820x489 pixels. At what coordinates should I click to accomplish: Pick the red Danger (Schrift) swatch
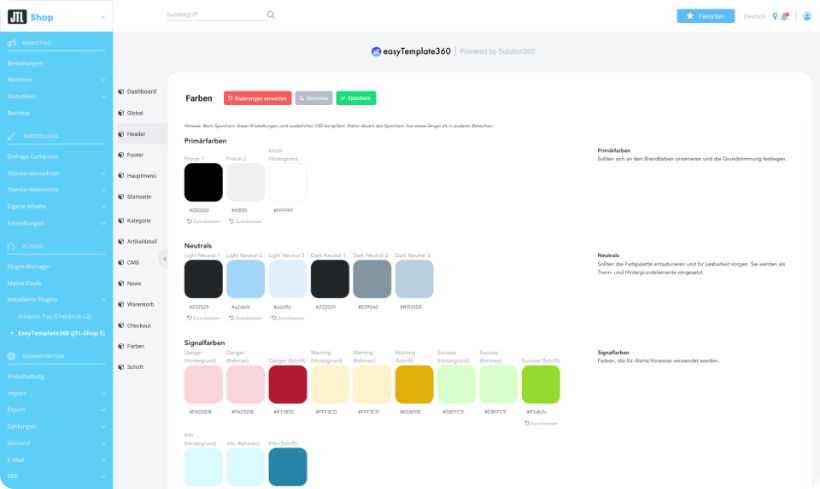pos(288,384)
